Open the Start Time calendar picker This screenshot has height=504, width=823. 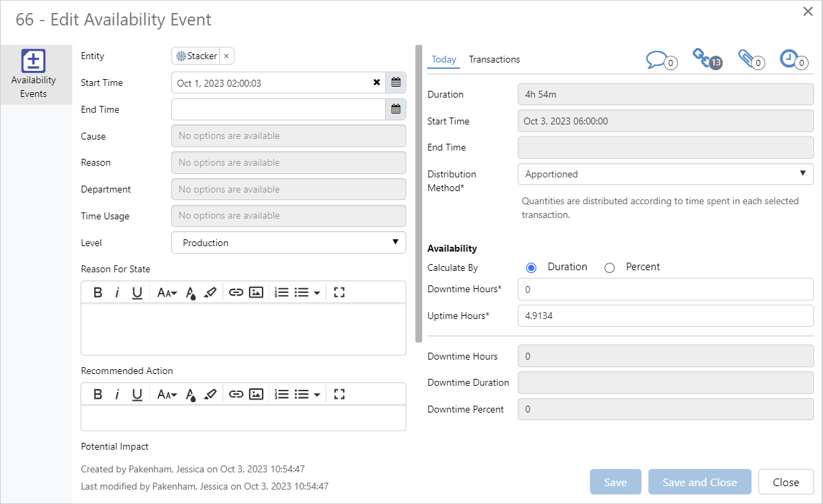(395, 83)
